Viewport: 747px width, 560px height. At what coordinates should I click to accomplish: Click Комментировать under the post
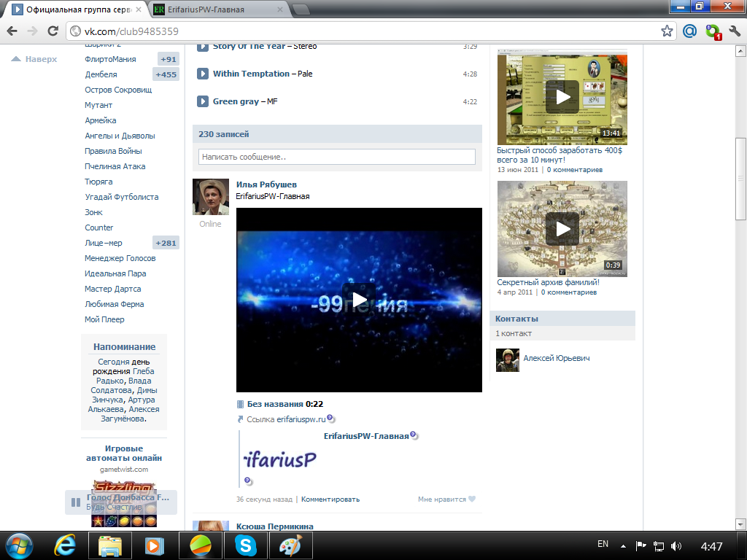(330, 499)
